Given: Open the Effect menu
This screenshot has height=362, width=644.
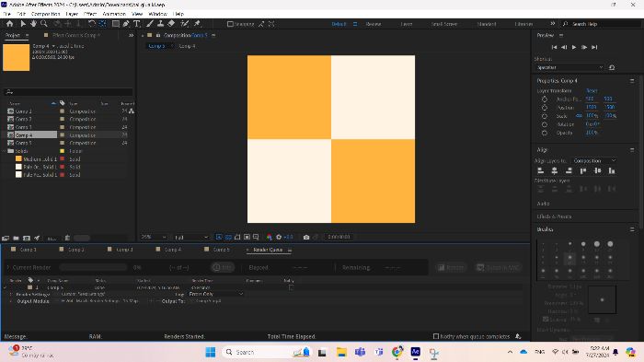Looking at the screenshot, I should [90, 14].
